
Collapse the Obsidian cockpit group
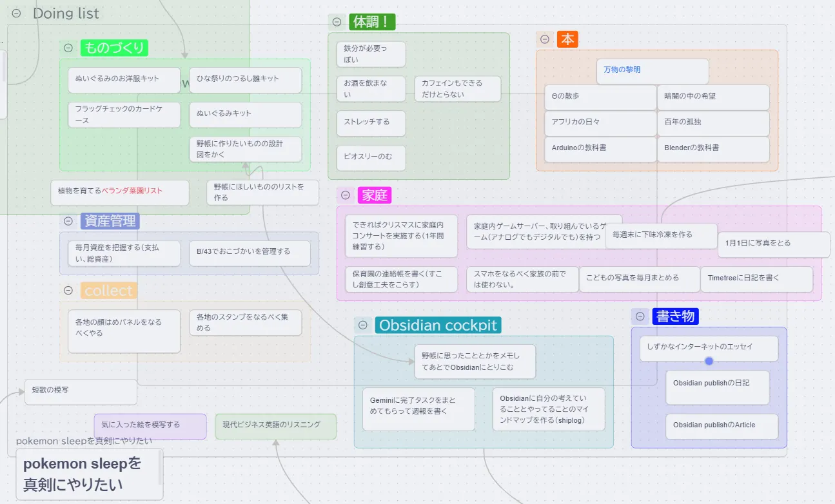coord(363,325)
